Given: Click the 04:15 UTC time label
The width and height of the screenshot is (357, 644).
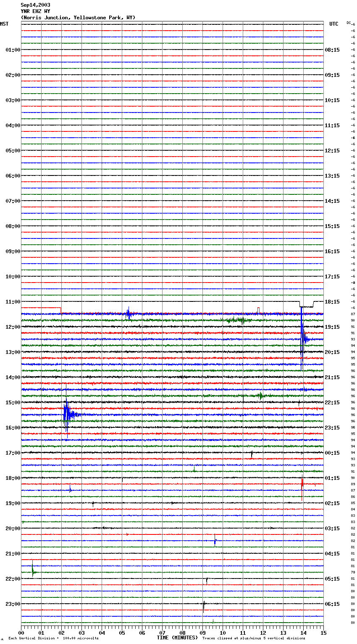Looking at the screenshot, I should pos(332,554).
